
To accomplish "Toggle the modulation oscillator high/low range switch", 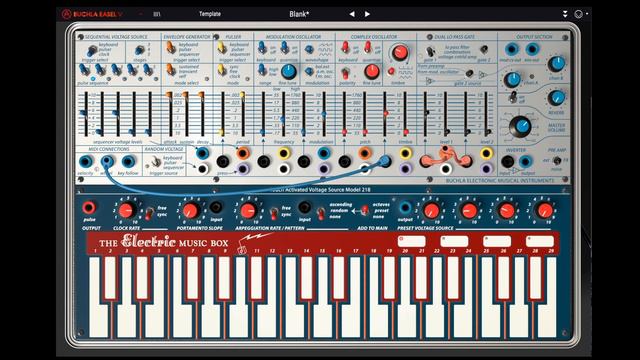I will pyautogui.click(x=262, y=70).
